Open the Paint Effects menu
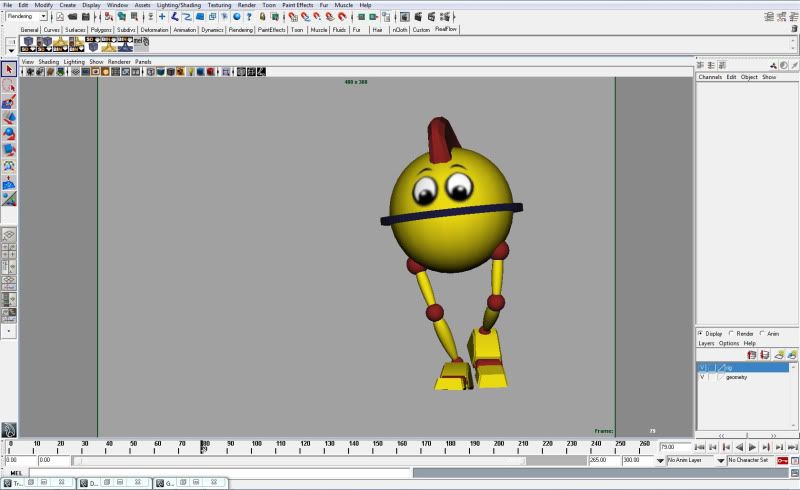The height and width of the screenshot is (490, 800). (x=297, y=5)
